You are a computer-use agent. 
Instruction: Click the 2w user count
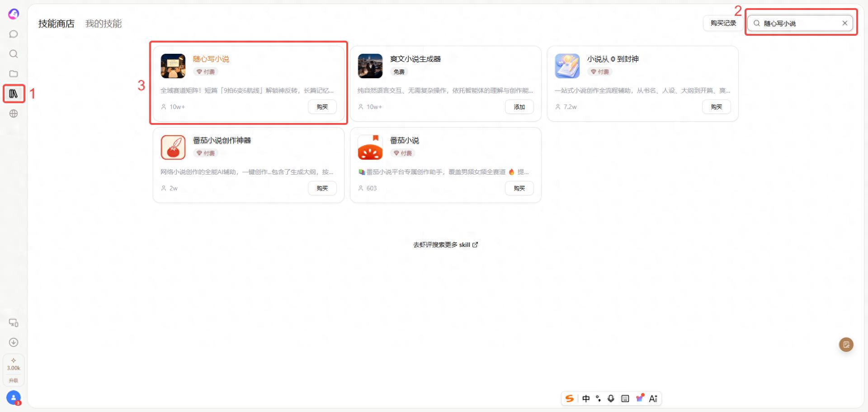point(170,189)
